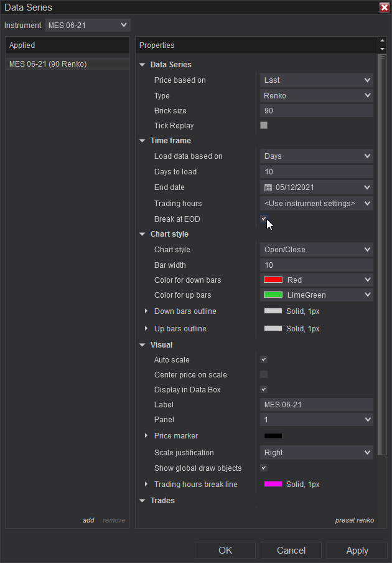Toggle the Auto scale checkbox

point(264,360)
